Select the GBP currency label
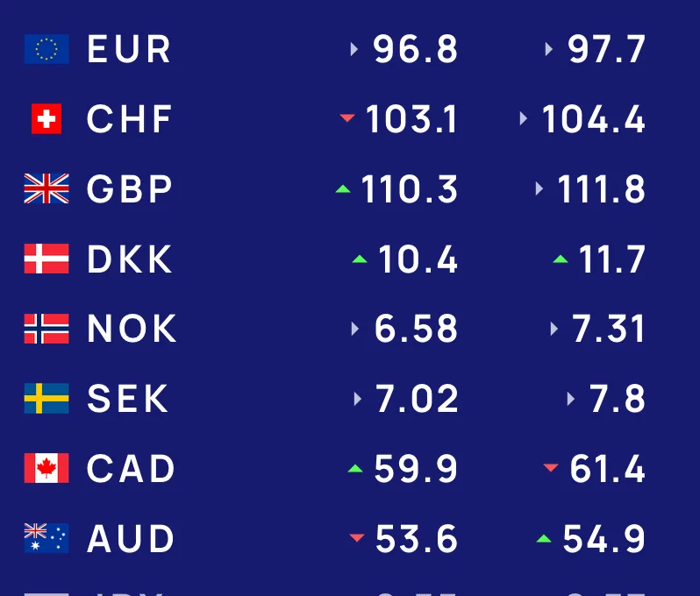Image resolution: width=700 pixels, height=596 pixels. pos(130,189)
